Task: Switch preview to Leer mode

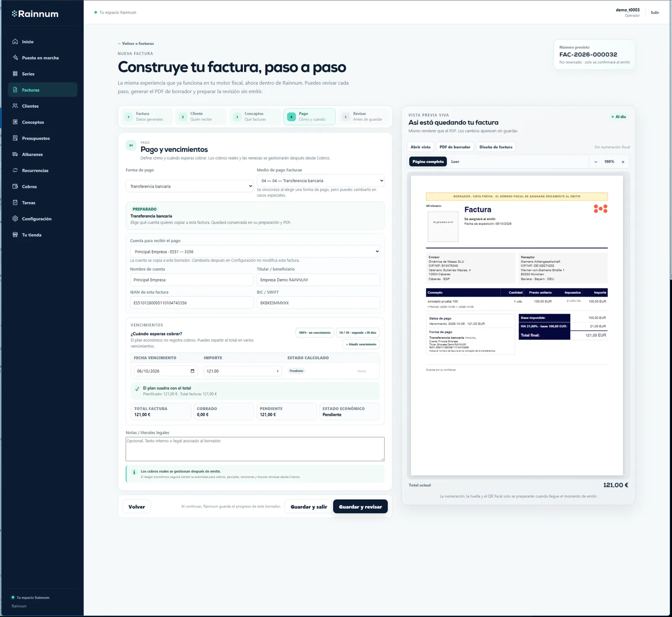Action: coord(455,162)
